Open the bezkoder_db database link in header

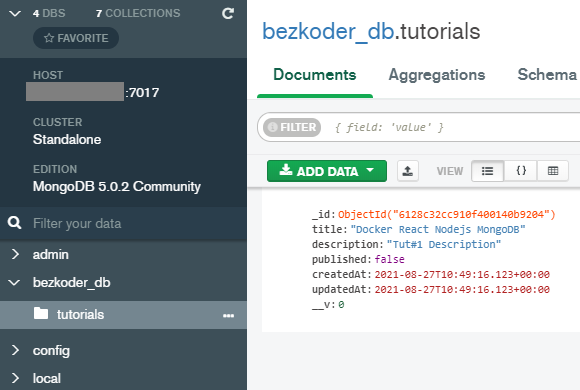(x=328, y=31)
